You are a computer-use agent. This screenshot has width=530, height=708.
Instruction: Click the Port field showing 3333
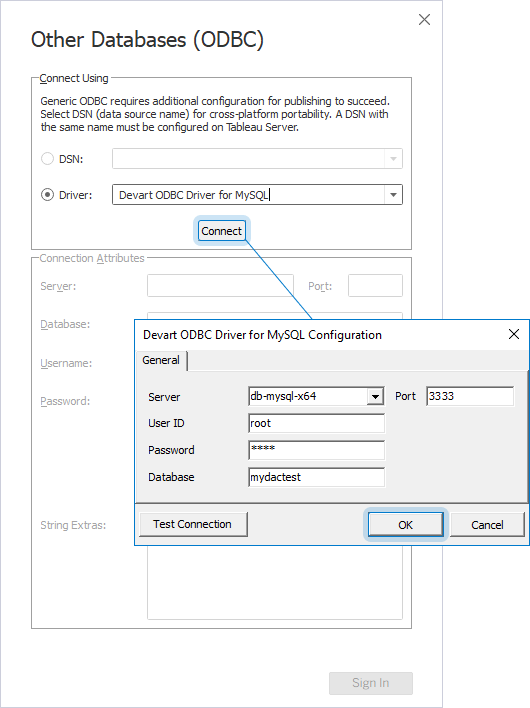(x=470, y=396)
